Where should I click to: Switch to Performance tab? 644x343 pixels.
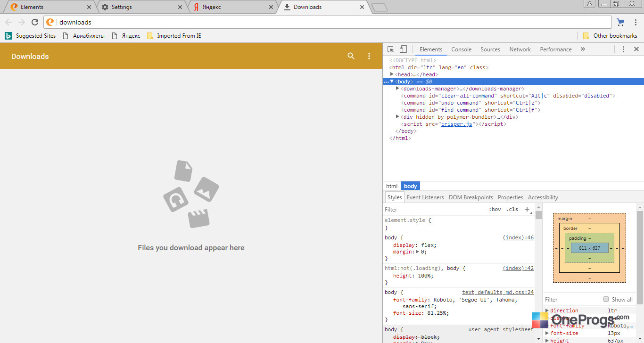point(556,49)
